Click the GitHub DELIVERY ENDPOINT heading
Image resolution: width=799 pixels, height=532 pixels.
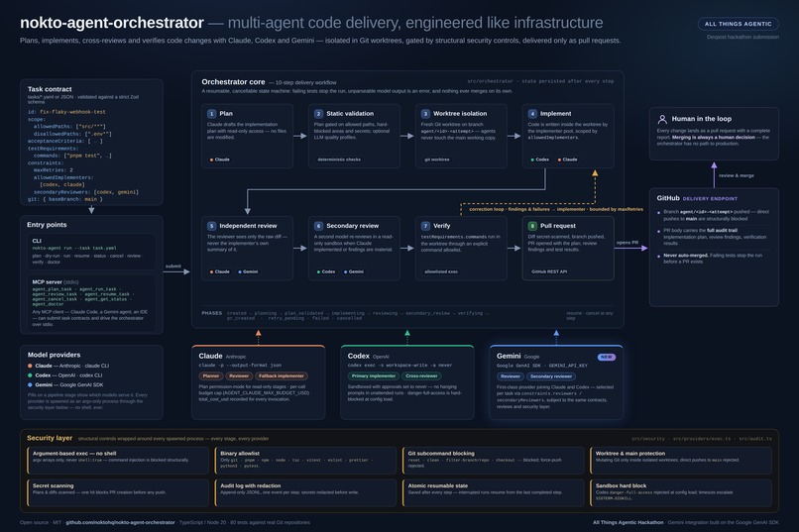pyautogui.click(x=697, y=198)
